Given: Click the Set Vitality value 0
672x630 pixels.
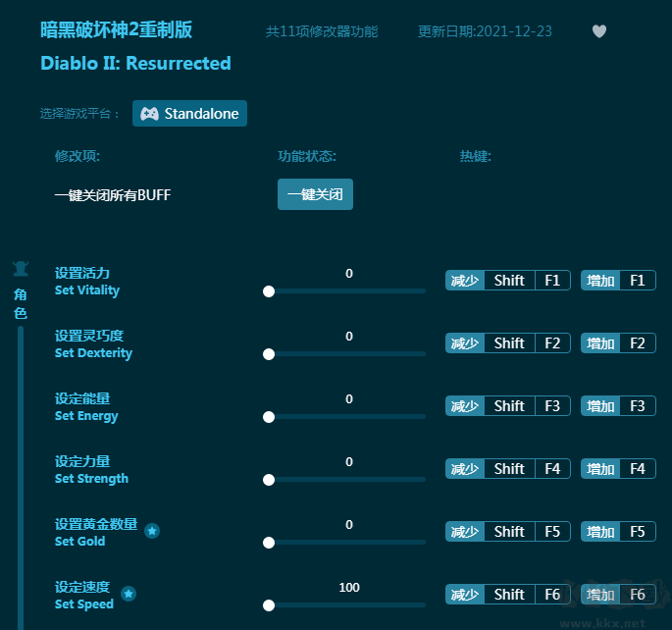Looking at the screenshot, I should [x=349, y=274].
